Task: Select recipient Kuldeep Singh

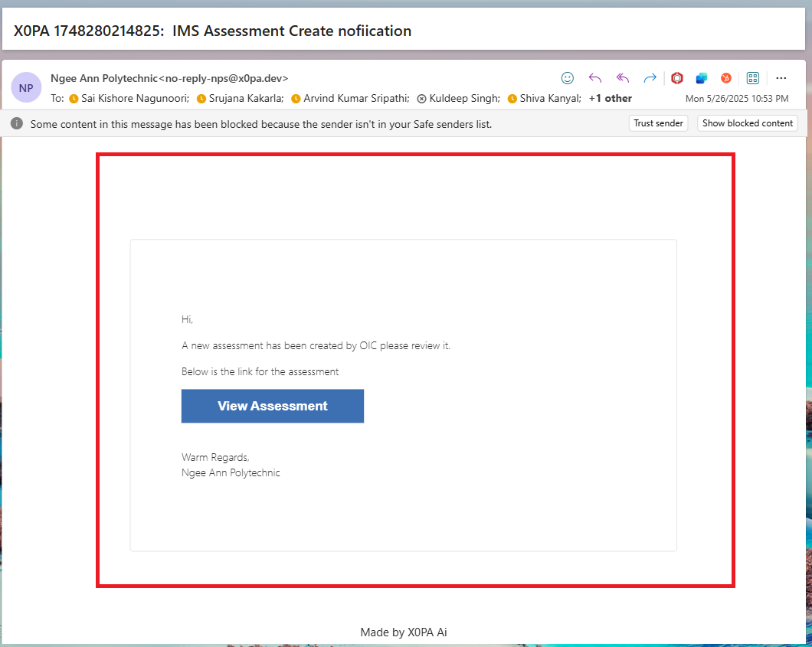Action: tap(464, 98)
